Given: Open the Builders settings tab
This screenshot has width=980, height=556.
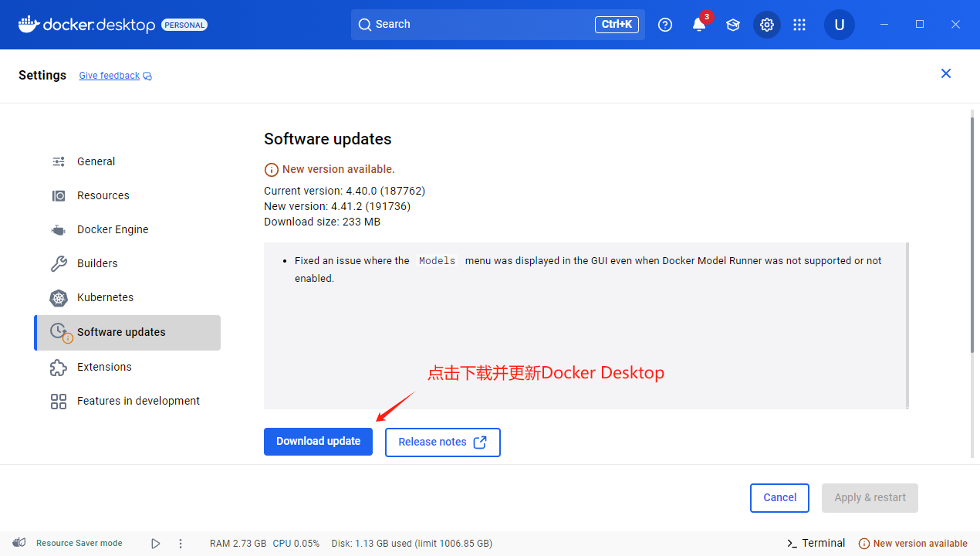Looking at the screenshot, I should [127, 263].
